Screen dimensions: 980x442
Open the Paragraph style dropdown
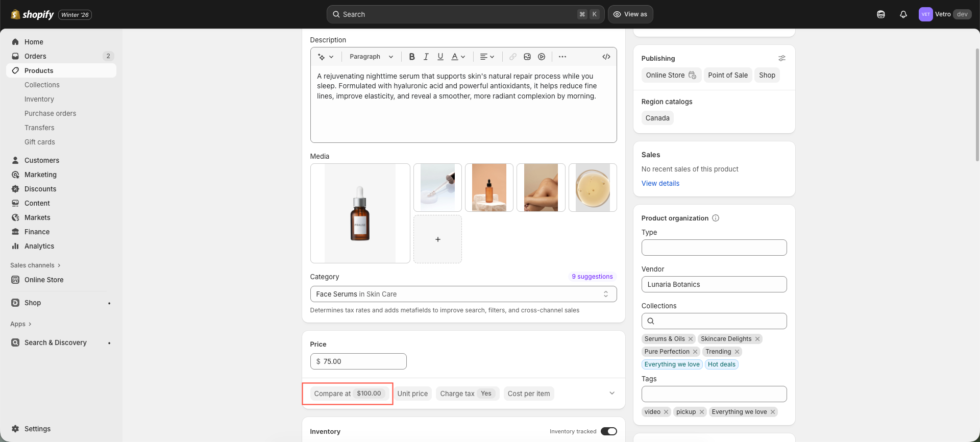coord(371,57)
